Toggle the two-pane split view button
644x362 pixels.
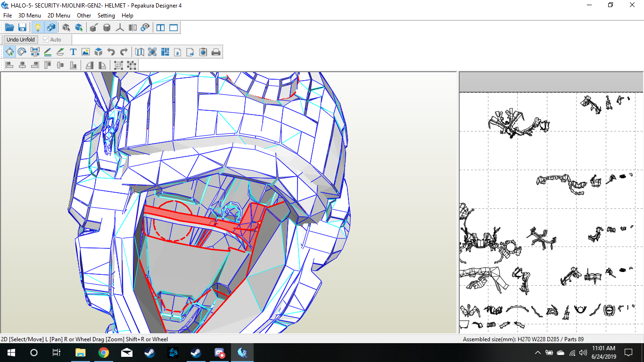coord(161,28)
